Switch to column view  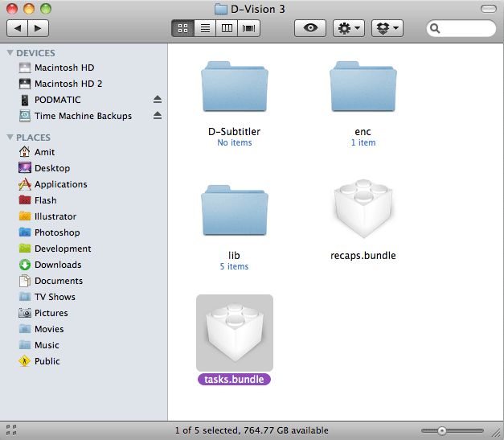click(227, 28)
